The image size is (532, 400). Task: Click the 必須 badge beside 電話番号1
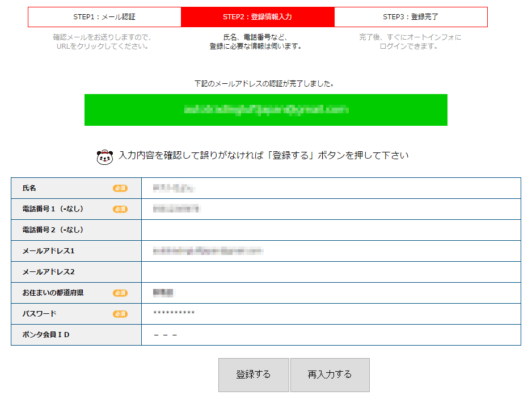120,209
